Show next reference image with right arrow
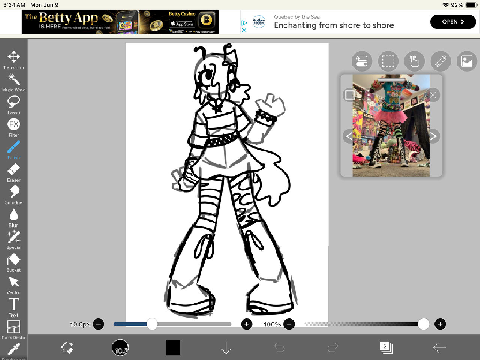 point(433,136)
